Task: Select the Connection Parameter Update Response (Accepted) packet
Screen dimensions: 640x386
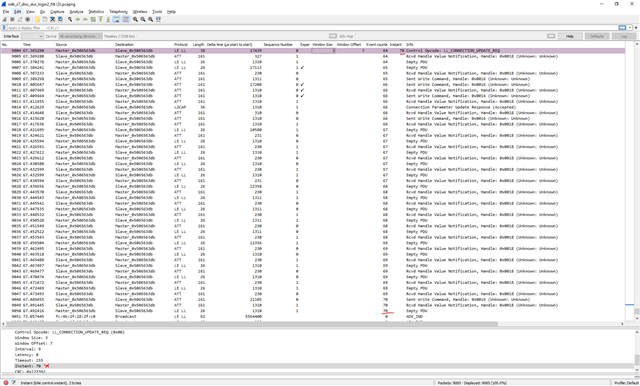Action: tap(312, 107)
